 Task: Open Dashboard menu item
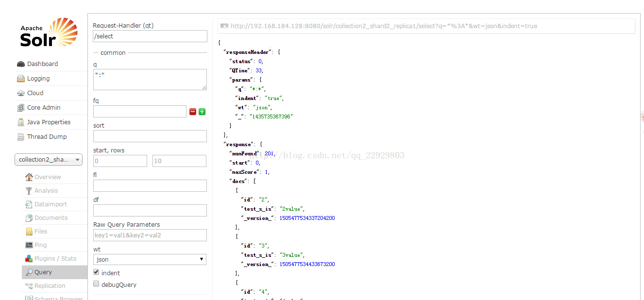coord(42,64)
